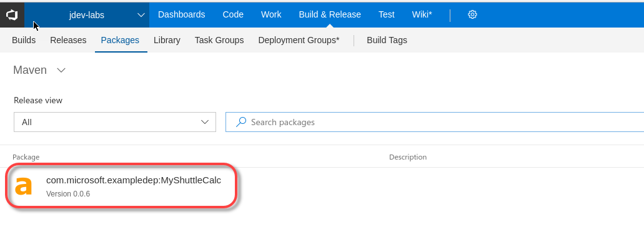644x229 pixels.
Task: Switch to the Builds tab
Action: 24,40
